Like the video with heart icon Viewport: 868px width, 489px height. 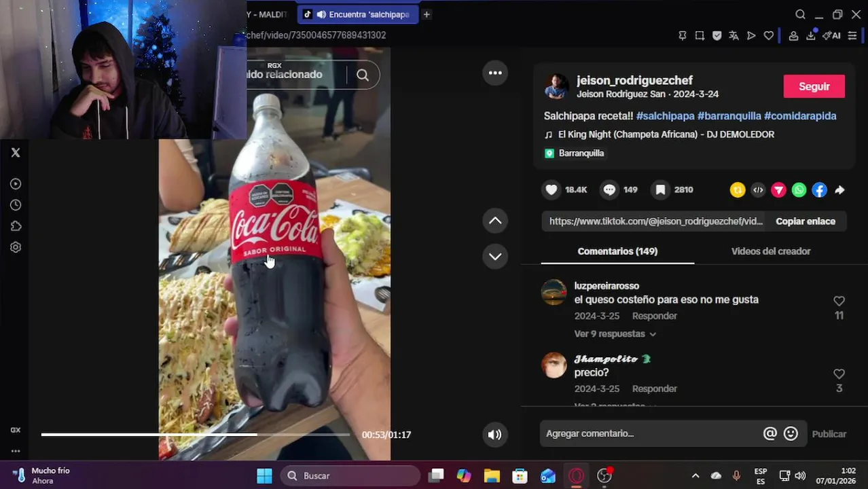(551, 190)
